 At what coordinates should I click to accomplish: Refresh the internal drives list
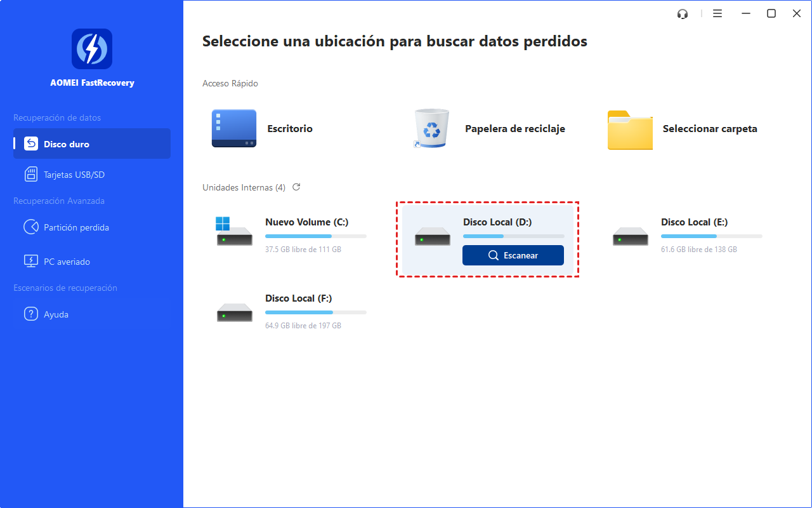tap(296, 187)
